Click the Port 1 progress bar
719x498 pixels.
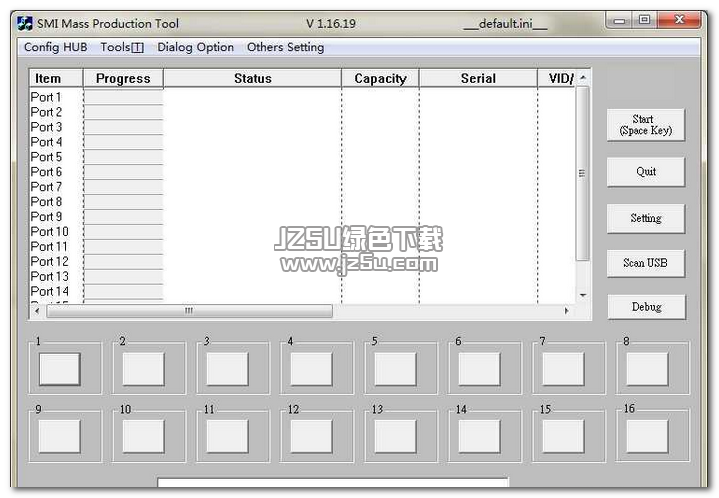(x=123, y=97)
